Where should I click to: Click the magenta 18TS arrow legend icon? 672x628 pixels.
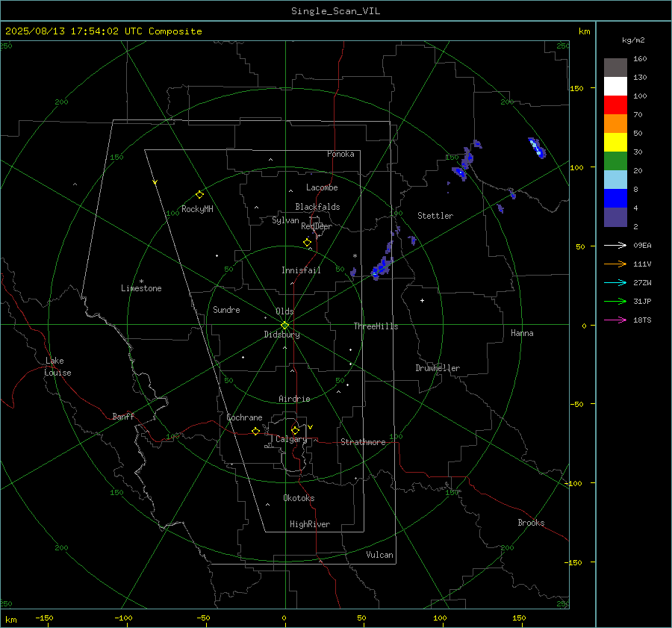[615, 320]
